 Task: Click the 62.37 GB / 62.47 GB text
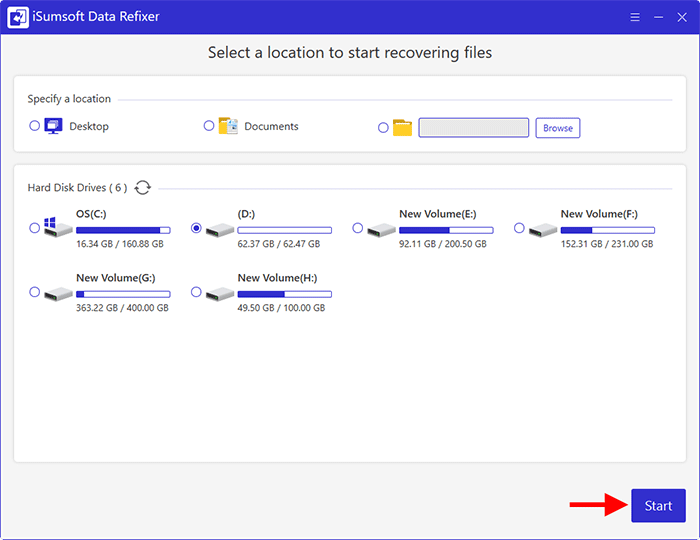(279, 244)
